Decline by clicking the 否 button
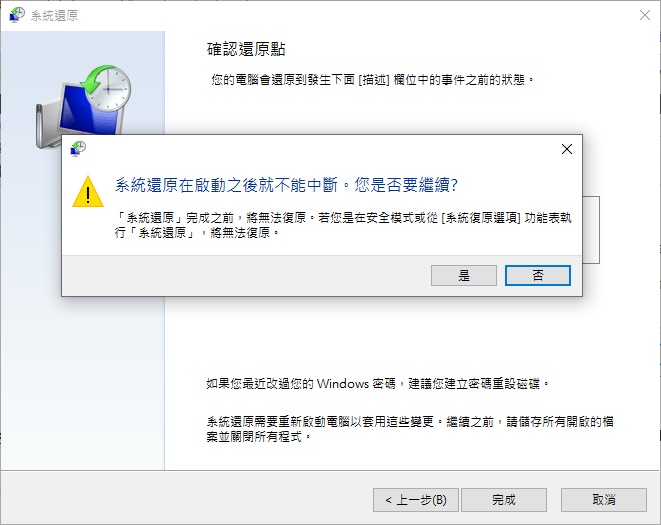The width and height of the screenshot is (661, 525). (538, 275)
